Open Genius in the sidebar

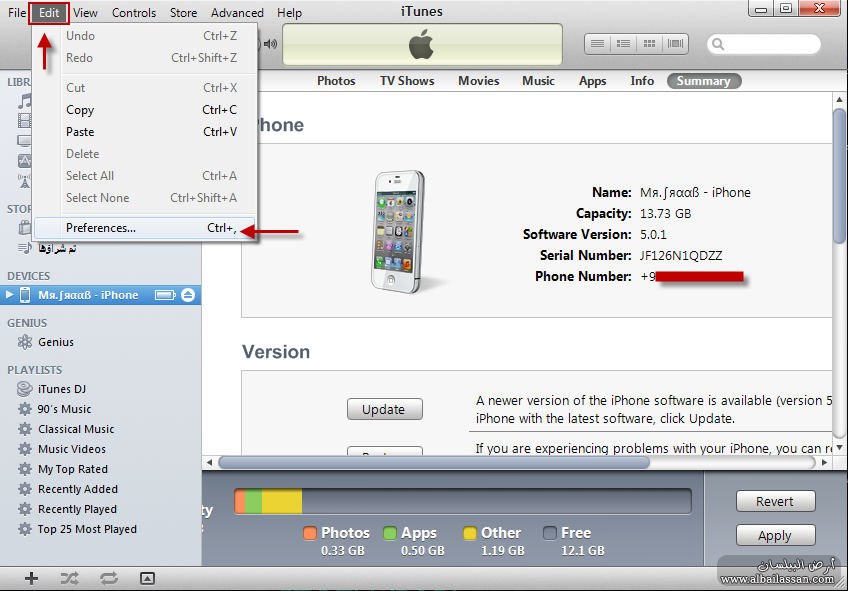[56, 342]
